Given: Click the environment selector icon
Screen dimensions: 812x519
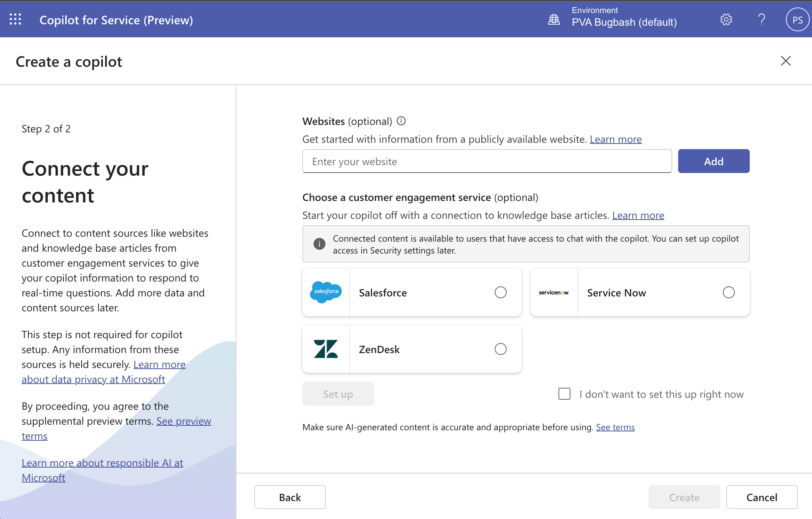Looking at the screenshot, I should point(553,19).
